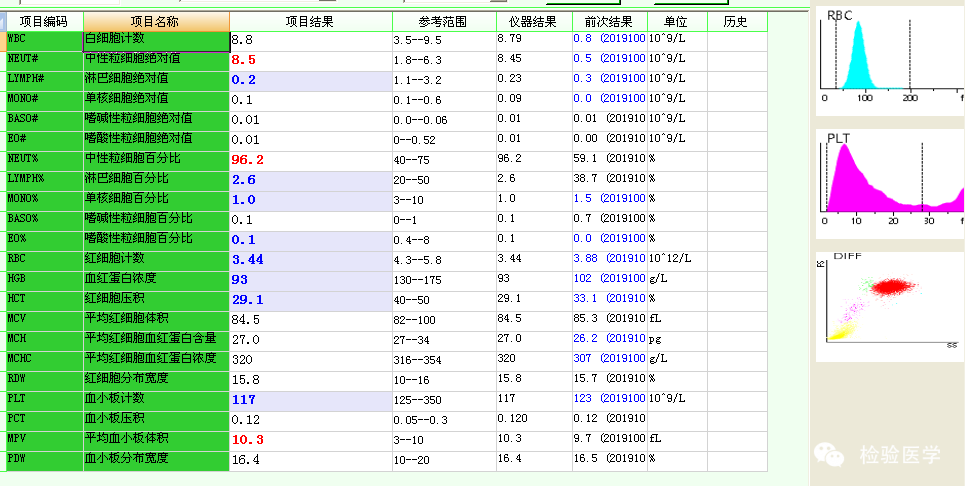Open the DIFF scatter plot

(x=891, y=306)
